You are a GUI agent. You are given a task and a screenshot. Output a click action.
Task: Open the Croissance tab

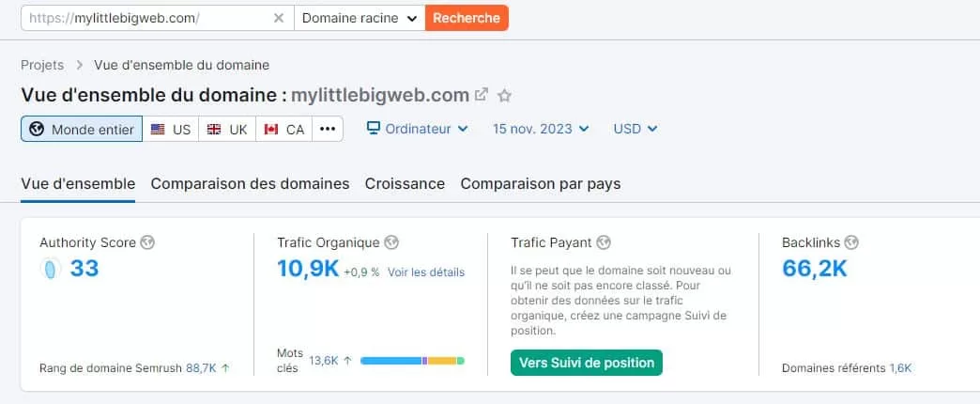tap(405, 183)
